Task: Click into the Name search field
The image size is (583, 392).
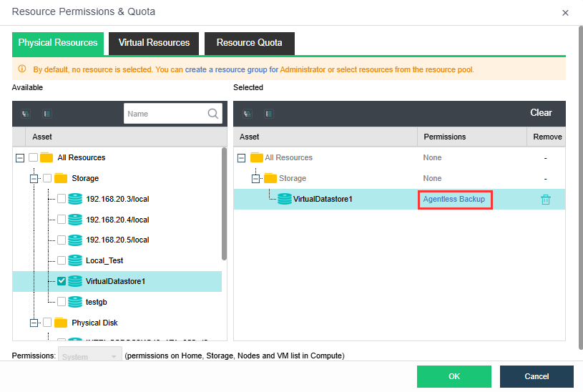Action: click(165, 113)
